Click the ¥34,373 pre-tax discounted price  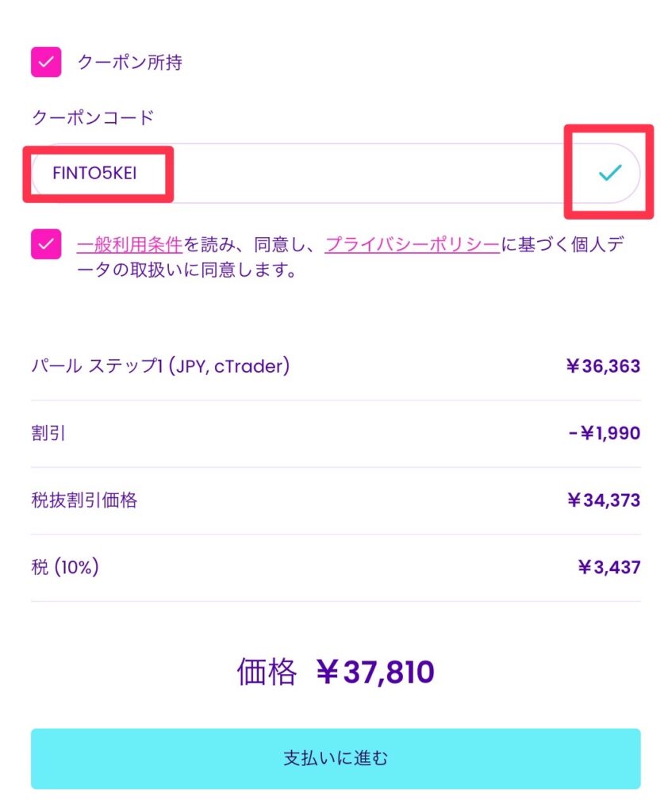(x=603, y=500)
